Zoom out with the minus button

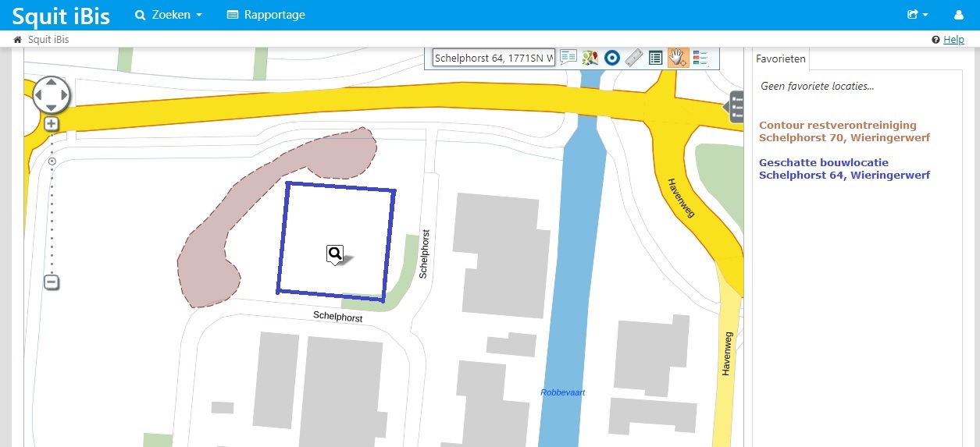pos(52,282)
